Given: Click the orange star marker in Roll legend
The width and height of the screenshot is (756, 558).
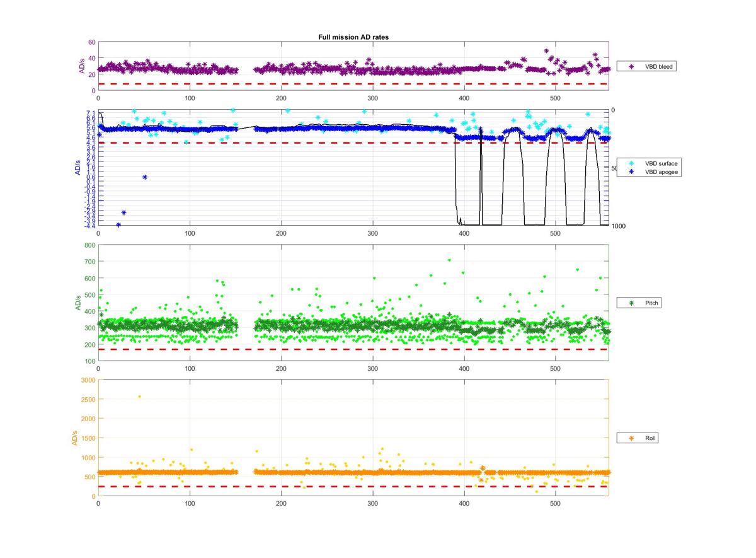Looking at the screenshot, I should (x=632, y=438).
